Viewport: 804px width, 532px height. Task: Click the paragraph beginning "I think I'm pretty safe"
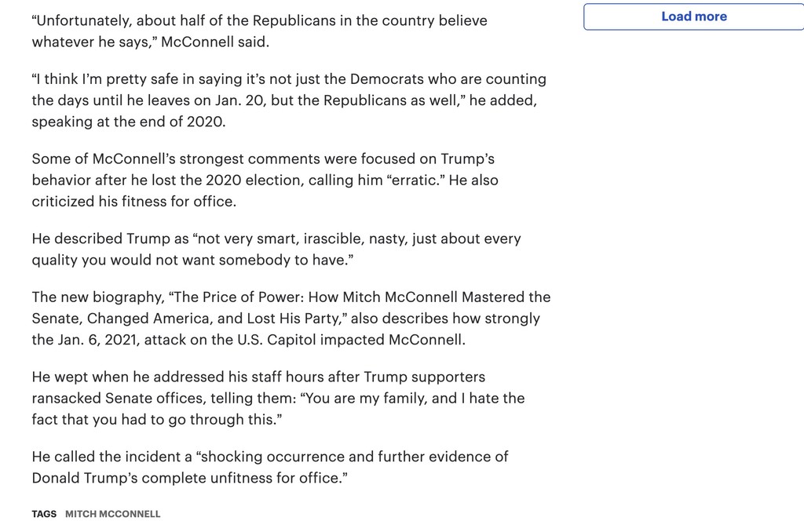pyautogui.click(x=289, y=100)
